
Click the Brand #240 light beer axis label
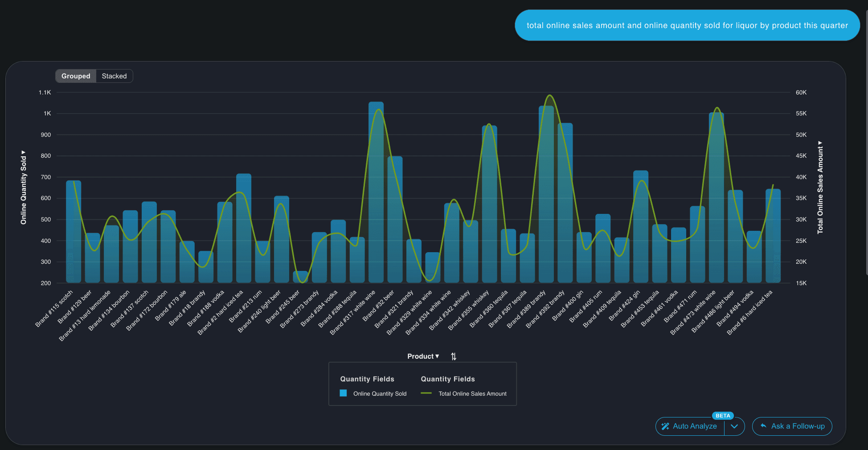[259, 311]
